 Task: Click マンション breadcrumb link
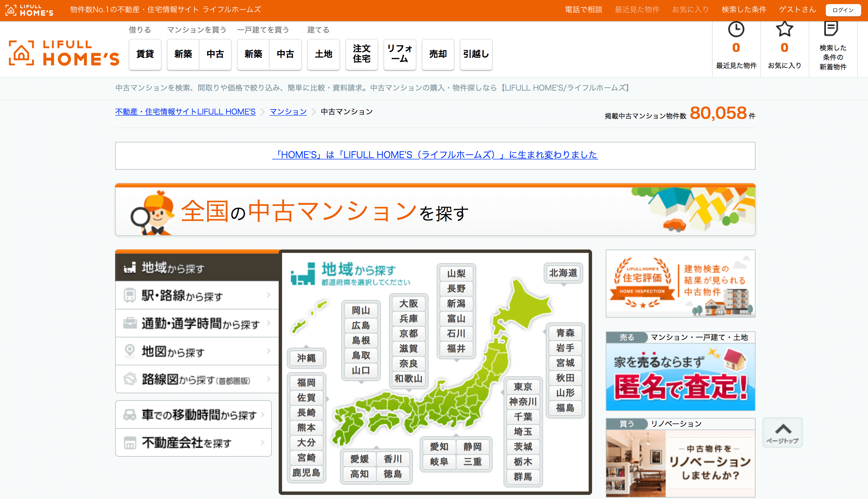click(x=288, y=112)
